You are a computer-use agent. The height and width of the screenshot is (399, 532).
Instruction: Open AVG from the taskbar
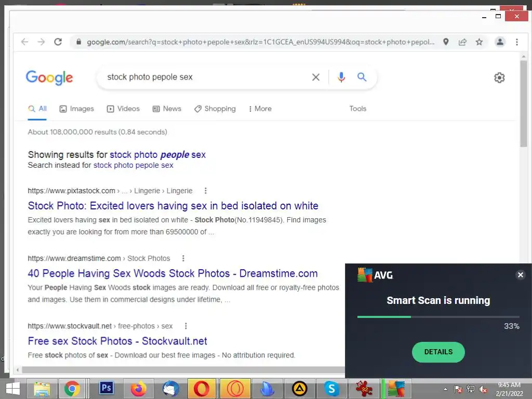[396, 389]
